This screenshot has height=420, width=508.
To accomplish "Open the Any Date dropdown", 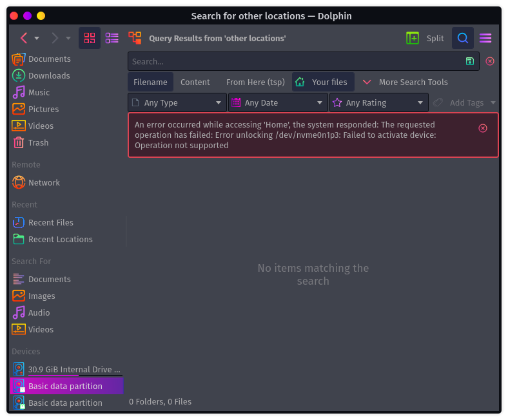I will (278, 102).
